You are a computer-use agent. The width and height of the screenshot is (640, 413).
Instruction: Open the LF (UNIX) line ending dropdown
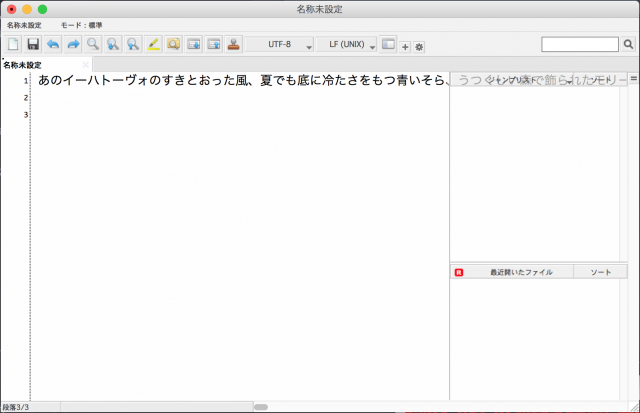coord(346,45)
